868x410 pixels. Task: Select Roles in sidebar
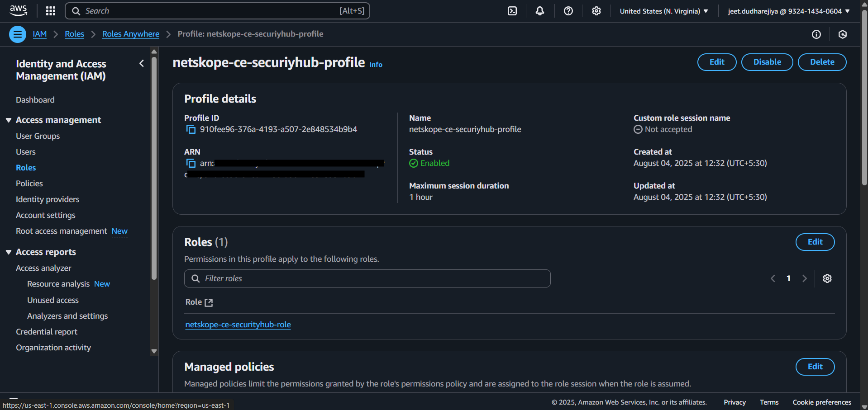pos(26,168)
